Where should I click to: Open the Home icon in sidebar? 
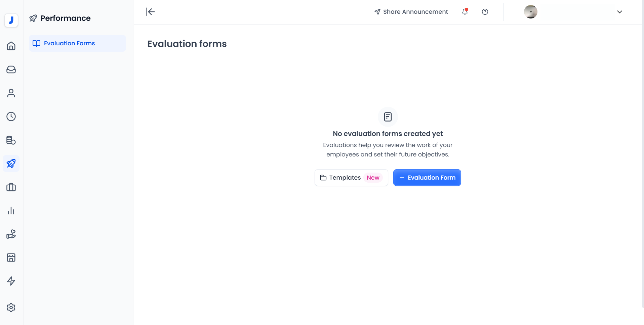coord(11,46)
